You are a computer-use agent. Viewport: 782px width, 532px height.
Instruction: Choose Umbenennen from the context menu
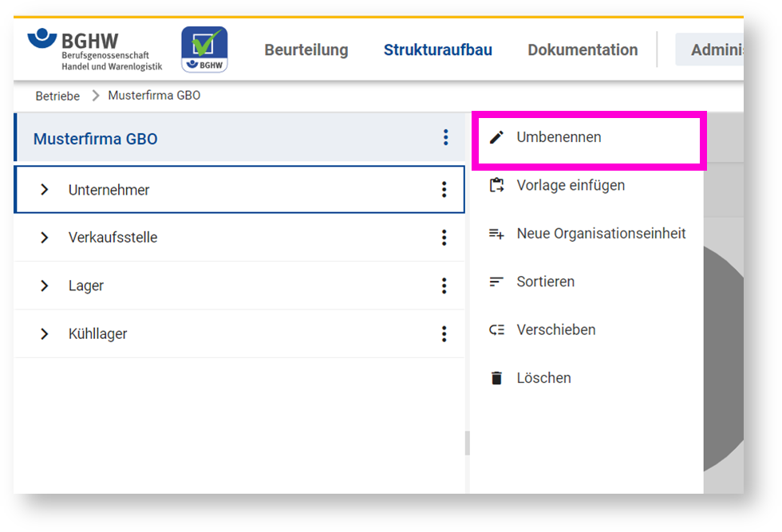coord(559,137)
